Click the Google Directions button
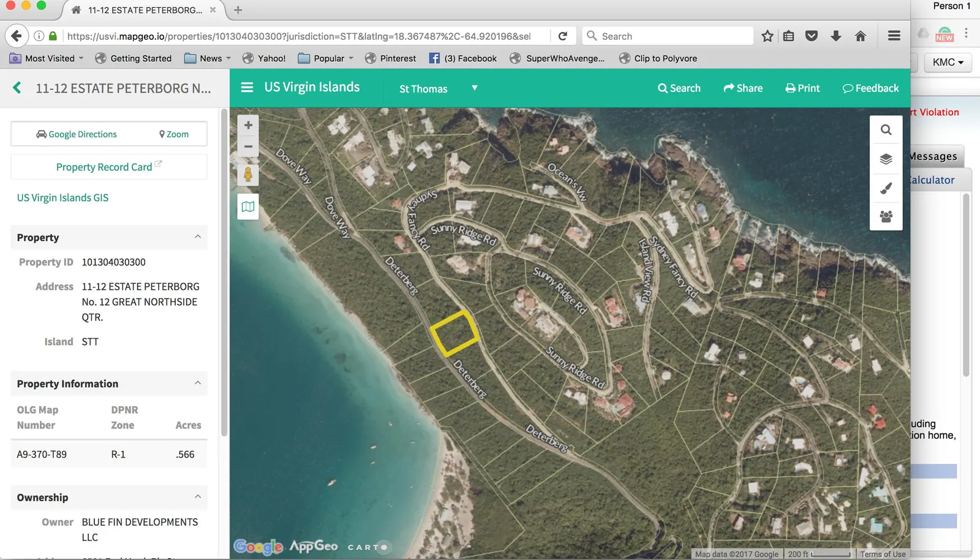The height and width of the screenshot is (560, 980). [x=77, y=134]
